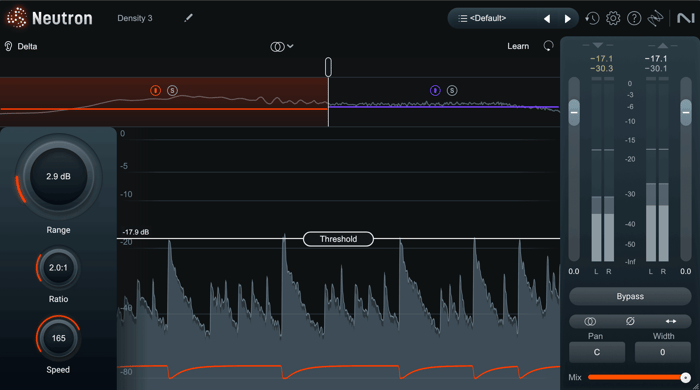Click the stereo channel overlapping-circles icon below Bypass

pyautogui.click(x=590, y=321)
